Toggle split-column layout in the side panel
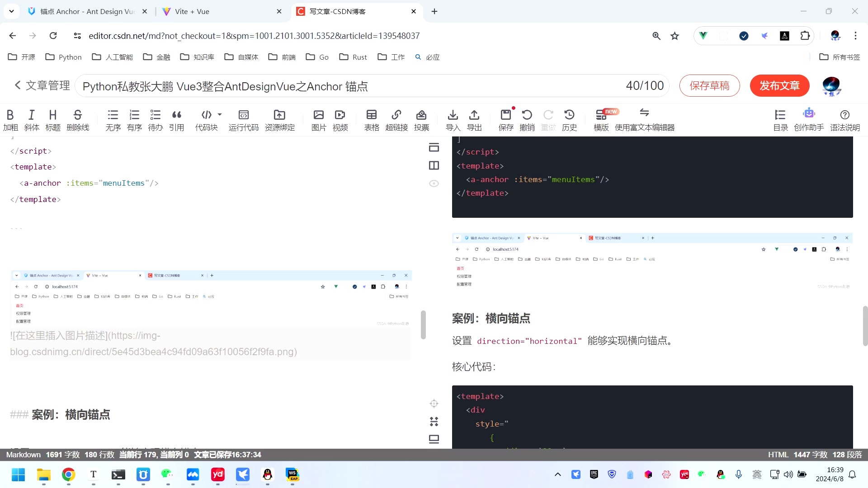The height and width of the screenshot is (488, 868). (x=434, y=165)
